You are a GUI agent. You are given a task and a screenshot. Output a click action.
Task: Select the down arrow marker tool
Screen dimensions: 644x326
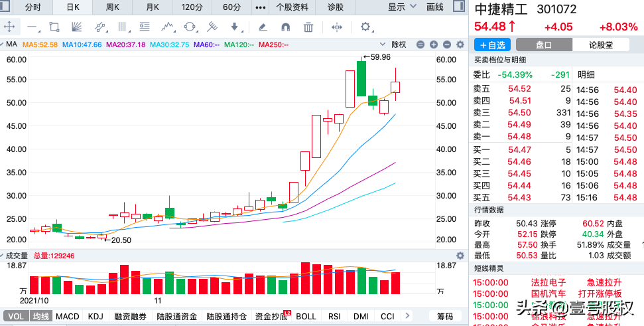pos(235,27)
